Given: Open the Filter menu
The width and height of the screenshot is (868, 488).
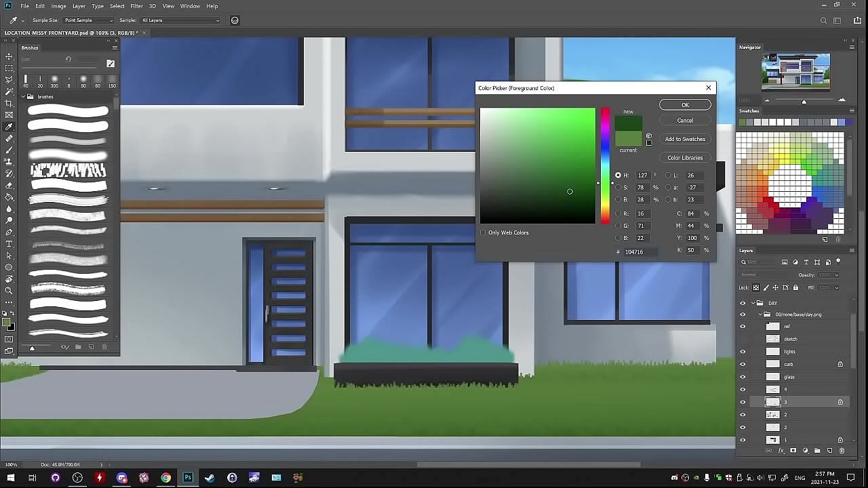Looking at the screenshot, I should point(136,6).
